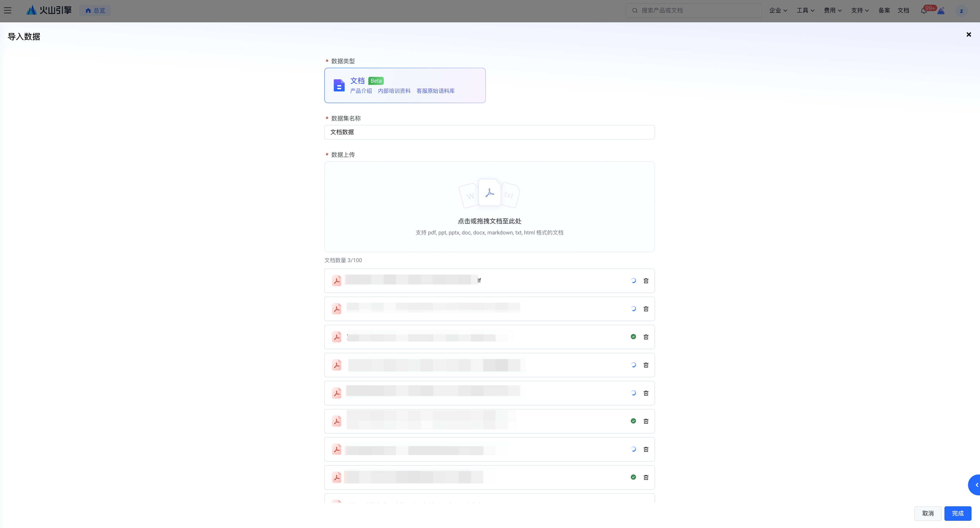
Task: Expand the 费用 dropdown
Action: click(x=833, y=10)
